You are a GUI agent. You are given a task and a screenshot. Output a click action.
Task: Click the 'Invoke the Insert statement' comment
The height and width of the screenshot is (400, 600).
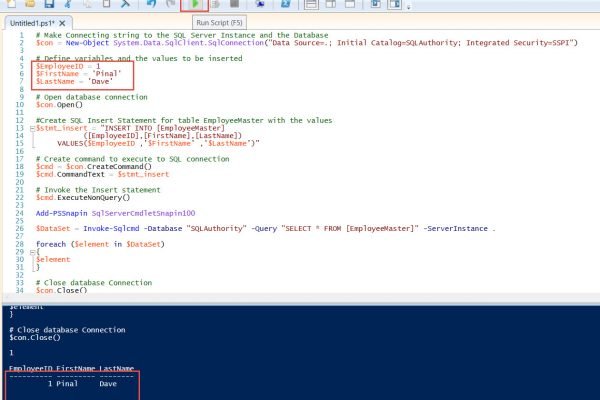coord(98,190)
